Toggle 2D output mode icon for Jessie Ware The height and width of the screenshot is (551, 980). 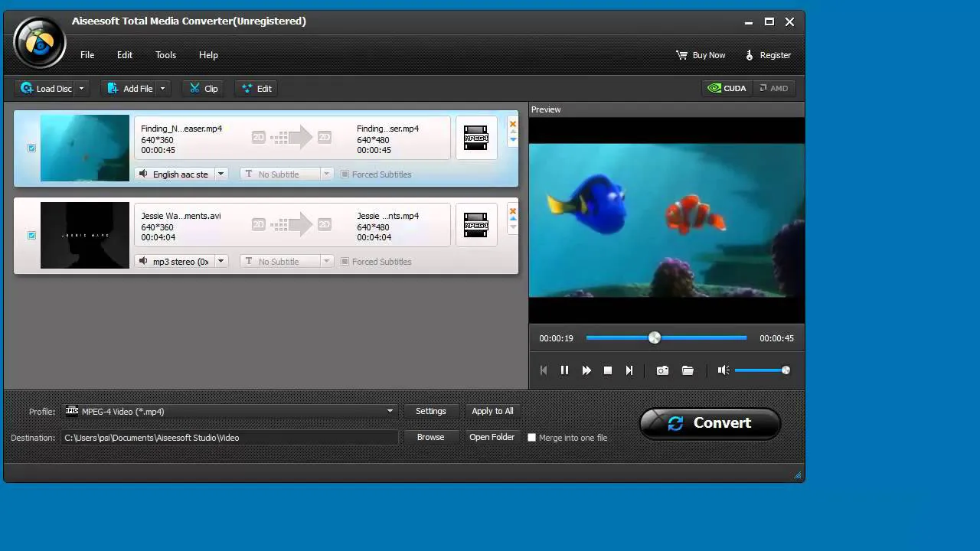pos(324,225)
